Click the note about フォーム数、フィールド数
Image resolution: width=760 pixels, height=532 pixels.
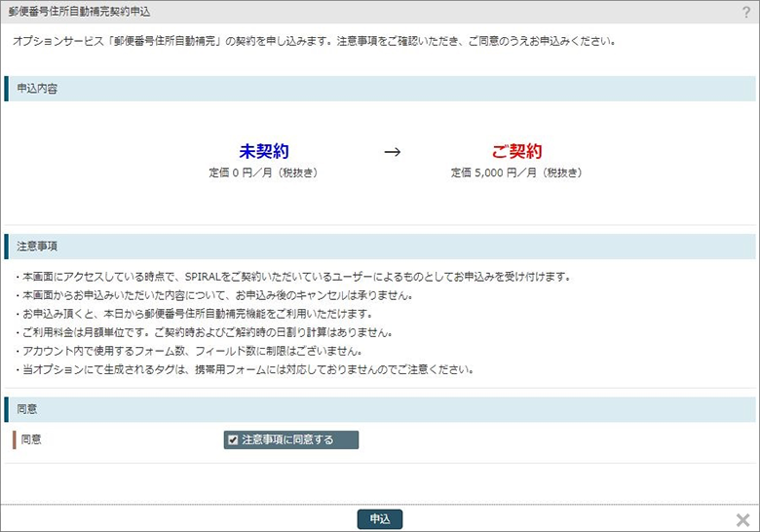(189, 351)
